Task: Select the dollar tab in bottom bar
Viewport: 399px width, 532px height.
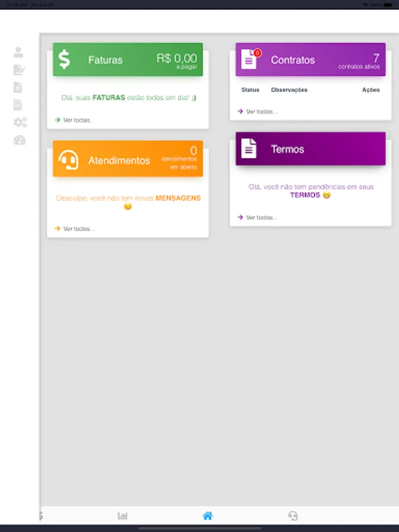Action: (x=41, y=515)
